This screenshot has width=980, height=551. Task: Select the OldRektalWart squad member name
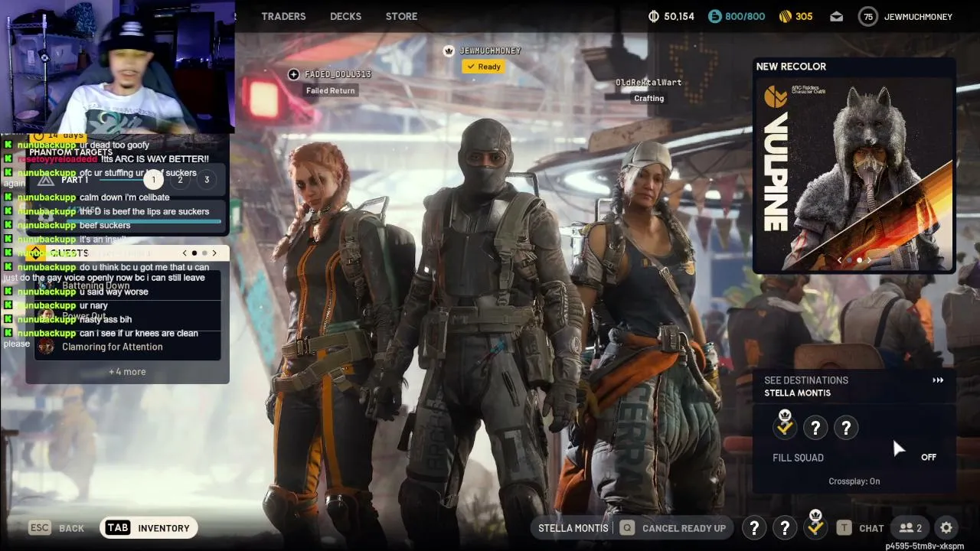[648, 83]
